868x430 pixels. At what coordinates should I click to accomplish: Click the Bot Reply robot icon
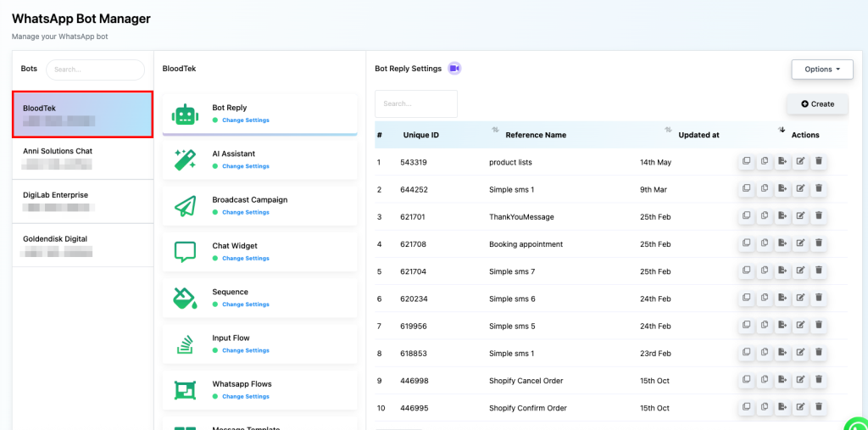coord(185,114)
